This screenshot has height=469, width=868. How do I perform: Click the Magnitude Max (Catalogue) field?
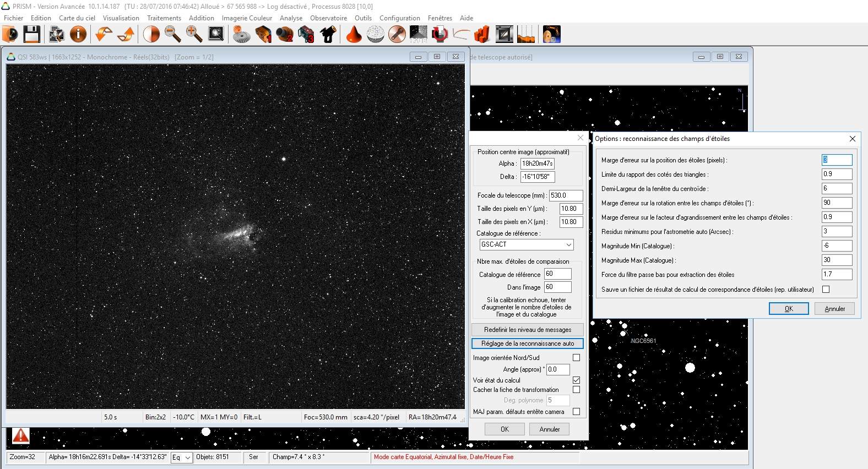pos(836,260)
